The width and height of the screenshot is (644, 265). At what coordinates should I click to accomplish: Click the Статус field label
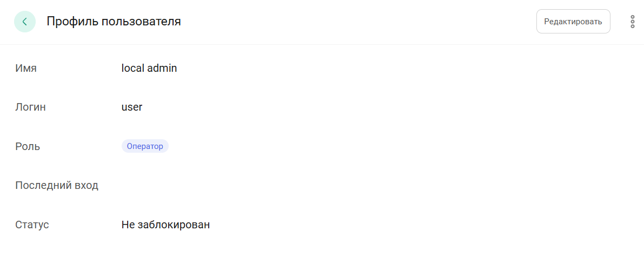[32, 225]
